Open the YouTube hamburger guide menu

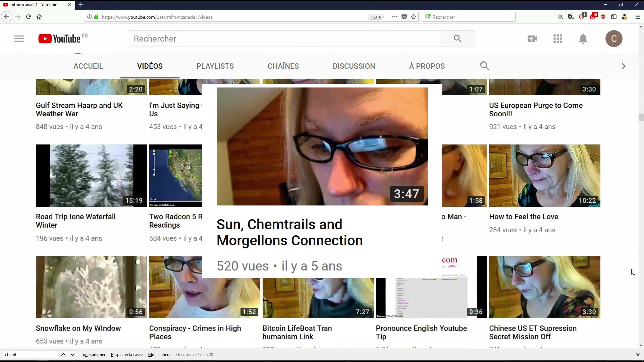pyautogui.click(x=19, y=39)
